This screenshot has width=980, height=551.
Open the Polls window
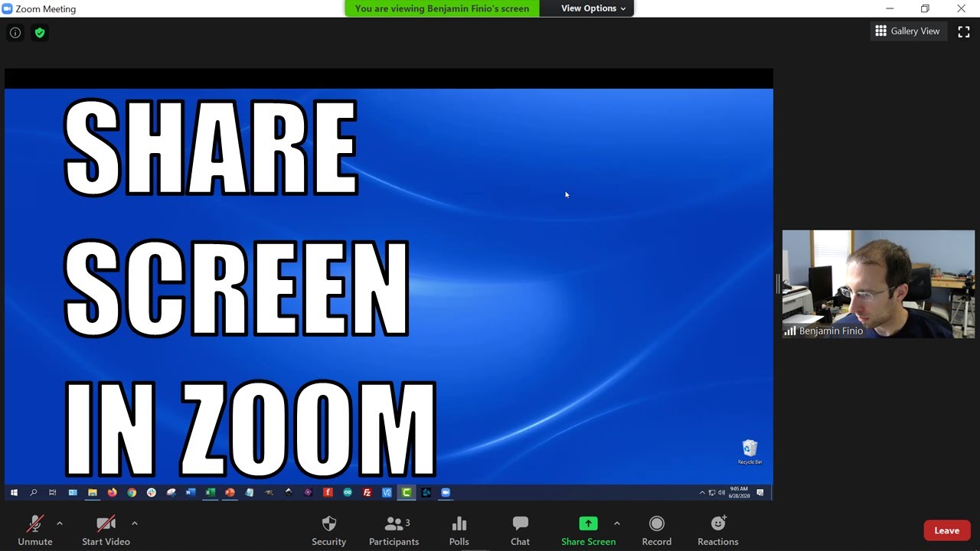pyautogui.click(x=459, y=528)
